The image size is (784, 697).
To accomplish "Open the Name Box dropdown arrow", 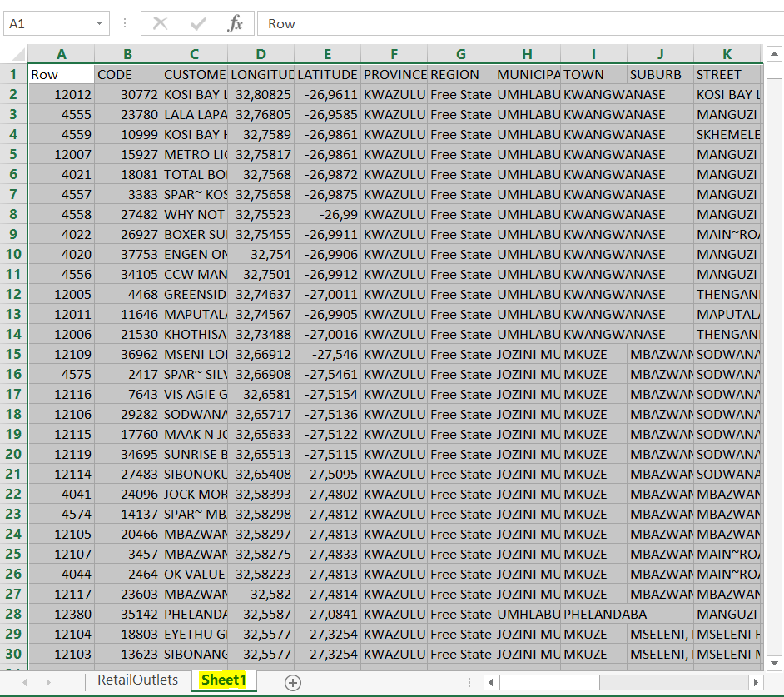I will point(100,23).
